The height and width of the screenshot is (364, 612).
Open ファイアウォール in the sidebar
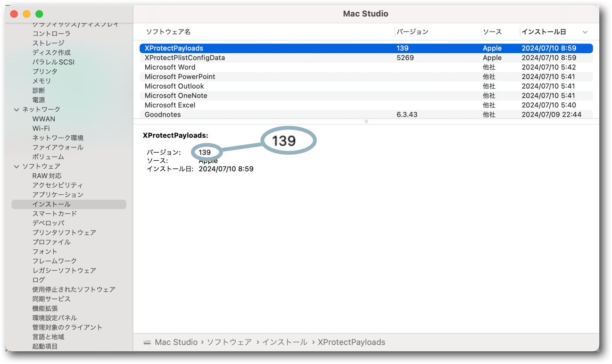pyautogui.click(x=58, y=147)
